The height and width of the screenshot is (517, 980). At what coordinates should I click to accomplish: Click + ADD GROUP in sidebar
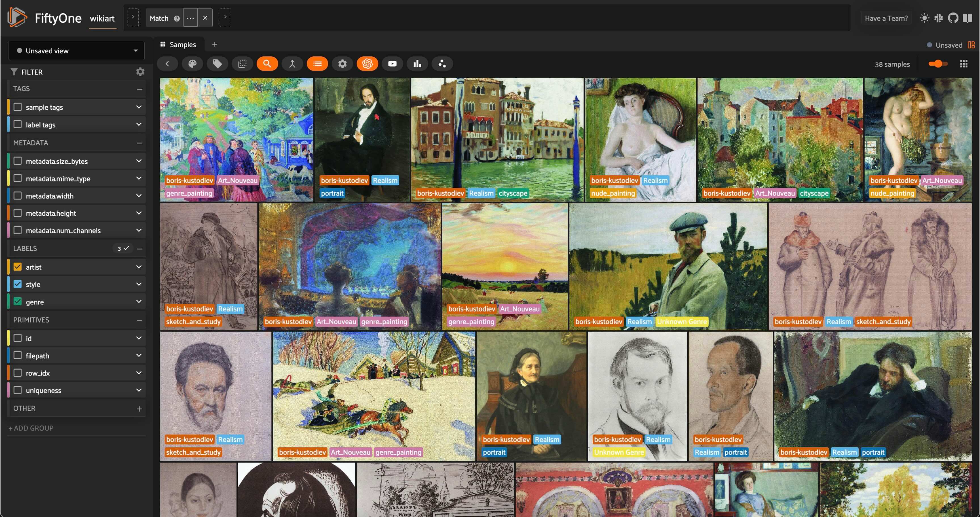point(31,428)
